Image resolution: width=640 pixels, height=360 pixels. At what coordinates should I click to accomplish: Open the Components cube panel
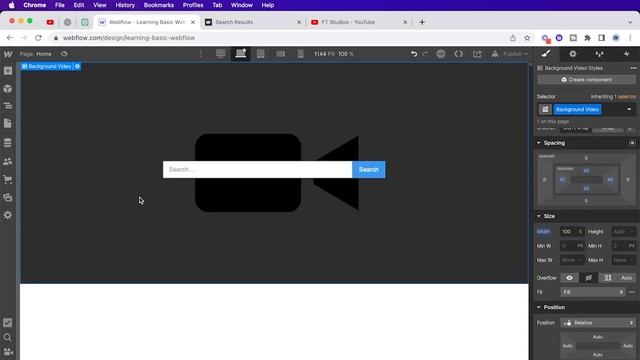click(x=8, y=89)
